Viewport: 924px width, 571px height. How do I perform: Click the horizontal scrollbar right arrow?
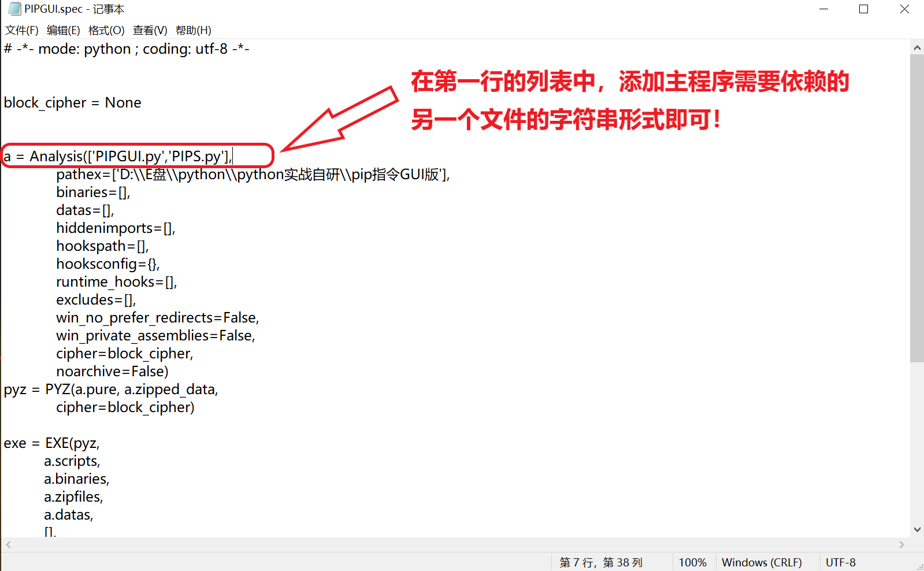pos(901,544)
